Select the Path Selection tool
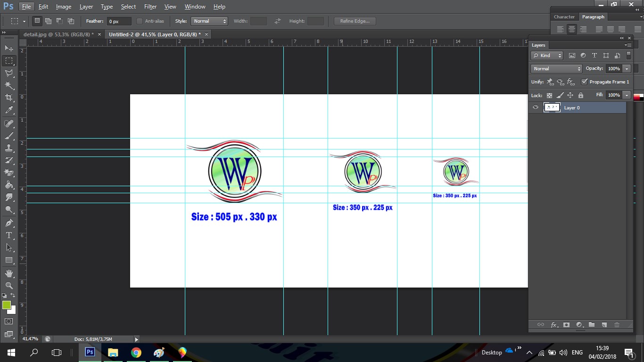 [9, 247]
